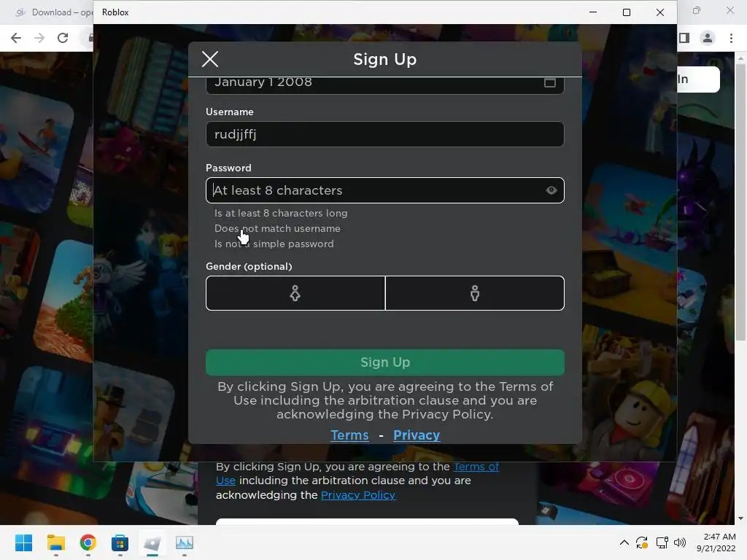Click the 'Gender (optional)' label
The width and height of the screenshot is (747, 560).
(x=249, y=267)
